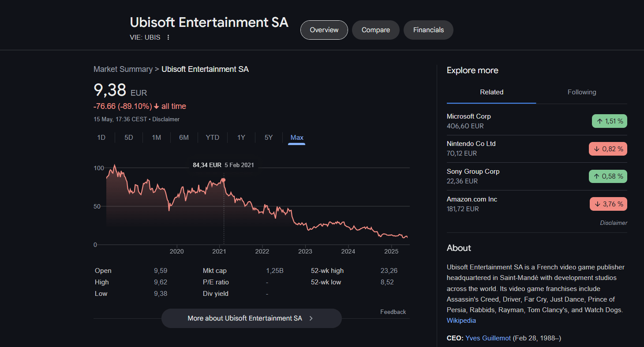The image size is (644, 347).
Task: Click the Ubisoft Entertainment SA page heading
Action: point(209,22)
